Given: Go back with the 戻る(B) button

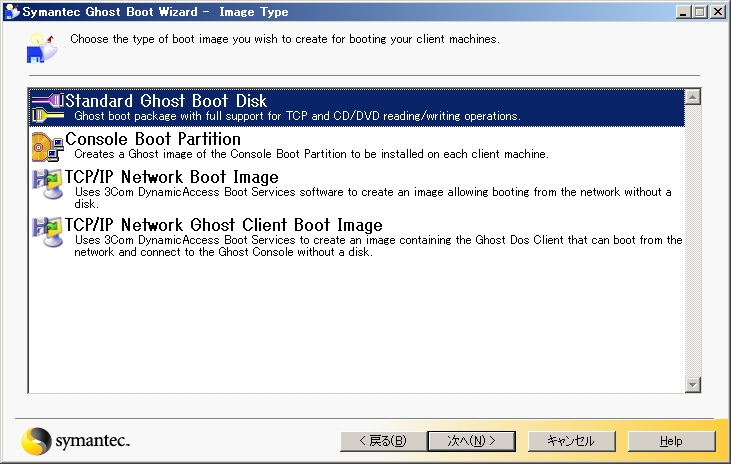Looking at the screenshot, I should [x=375, y=441].
